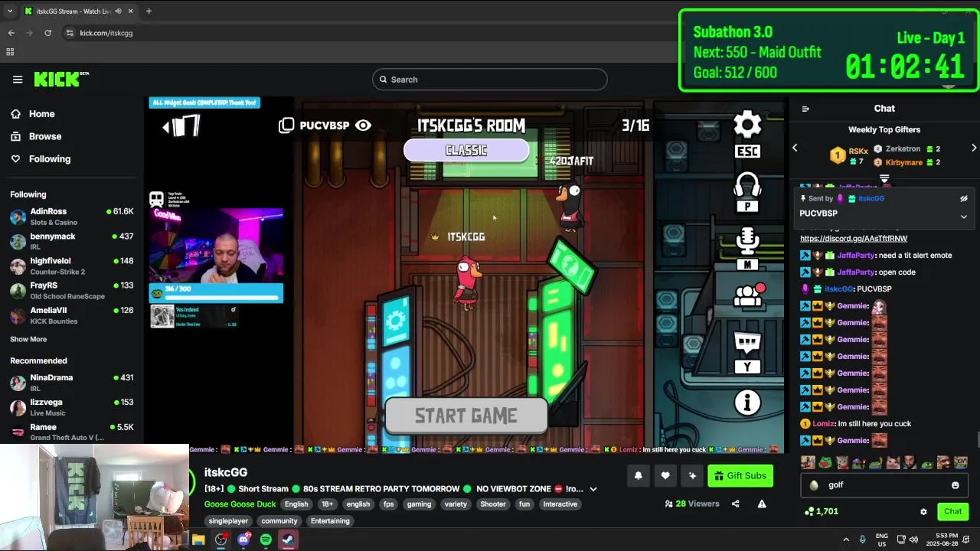Click the Kick search box
The image size is (980, 551).
490,80
